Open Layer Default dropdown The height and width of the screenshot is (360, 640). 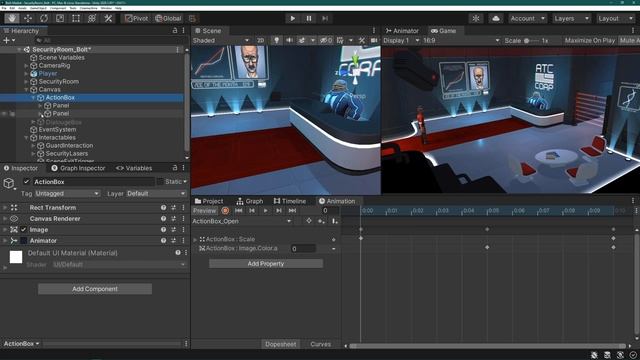pos(156,193)
